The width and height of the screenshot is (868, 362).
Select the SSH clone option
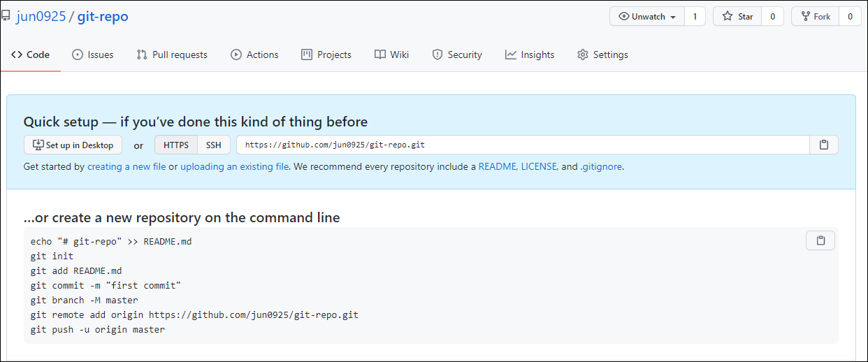[x=214, y=145]
